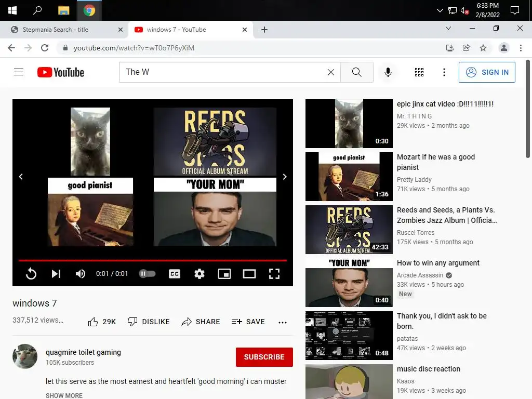The height and width of the screenshot is (399, 532).
Task: Visit Arcade Assassin channel
Action: 420,275
